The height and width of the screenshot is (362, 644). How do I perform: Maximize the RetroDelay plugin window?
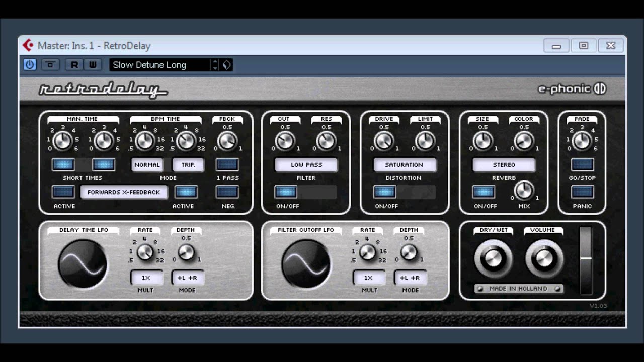click(584, 46)
